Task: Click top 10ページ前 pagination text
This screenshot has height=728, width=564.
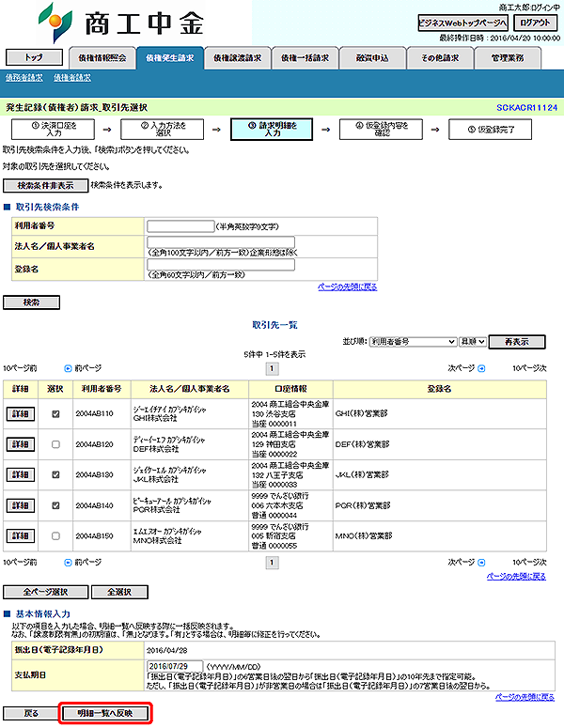Action: [20, 368]
